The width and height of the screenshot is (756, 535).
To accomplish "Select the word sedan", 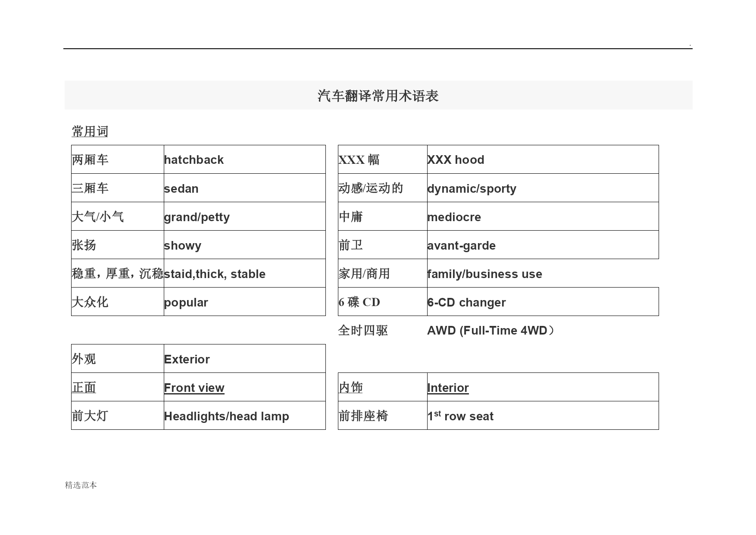I will (181, 189).
